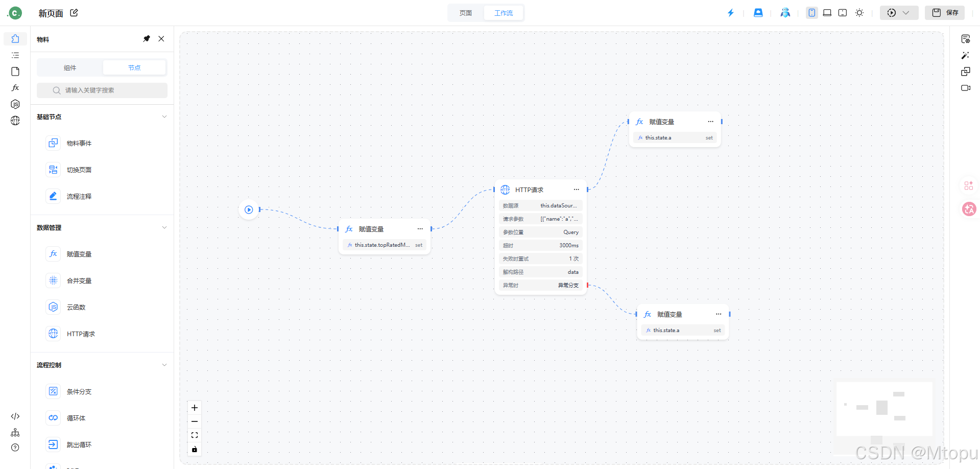This screenshot has height=469, width=980.
Task: Select the 物料事件 node icon
Action: pos(53,143)
